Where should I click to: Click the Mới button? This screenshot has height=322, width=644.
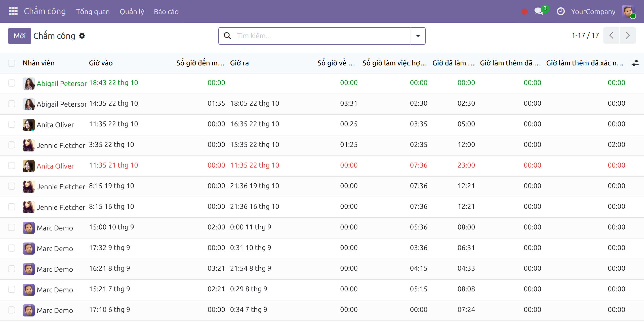click(x=20, y=36)
